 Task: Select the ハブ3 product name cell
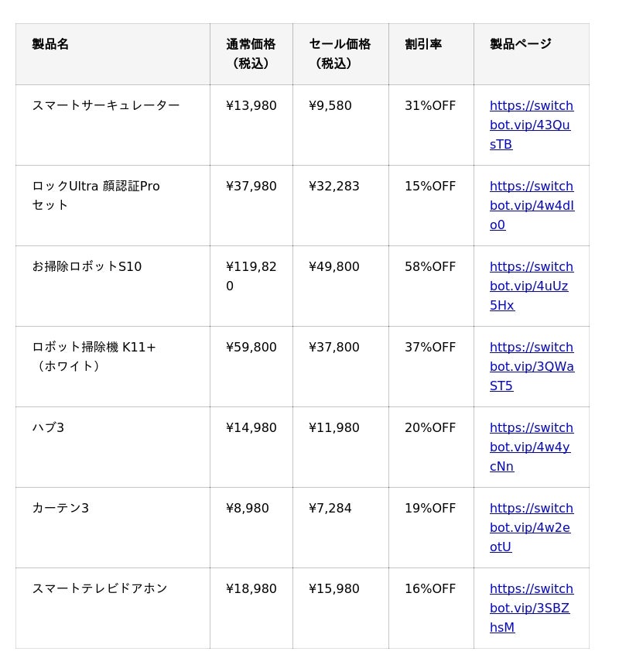pyautogui.click(x=113, y=447)
